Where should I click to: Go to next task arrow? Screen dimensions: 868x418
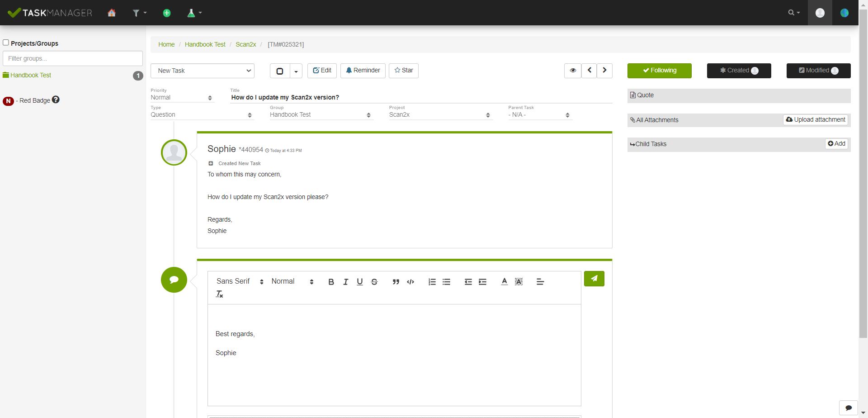coord(605,71)
